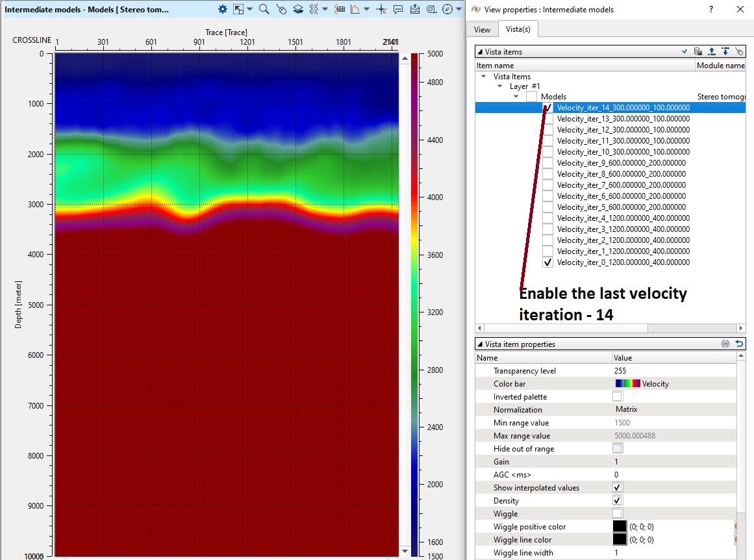This screenshot has height=560, width=754.
Task: Select Velocity_iter_9_600 item in the list
Action: (621, 163)
